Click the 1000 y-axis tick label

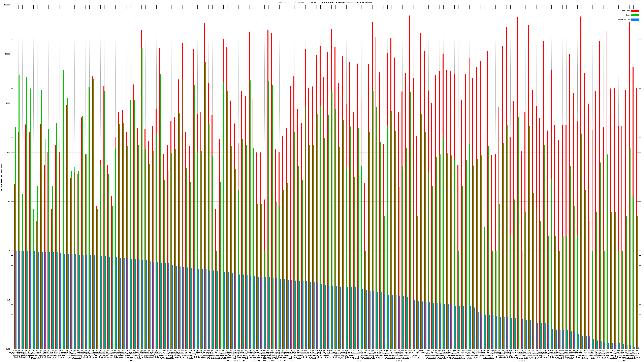pos(8,103)
